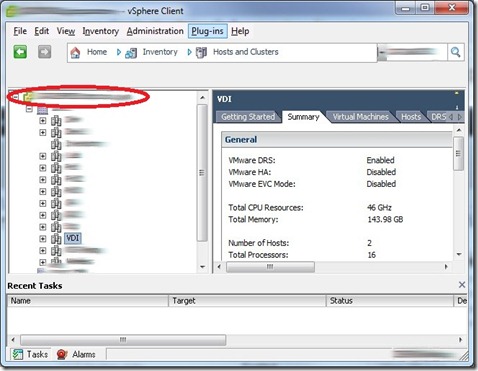Image resolution: width=478 pixels, height=371 pixels.
Task: Click the inventory tree scroll-up arrow
Action: point(202,98)
